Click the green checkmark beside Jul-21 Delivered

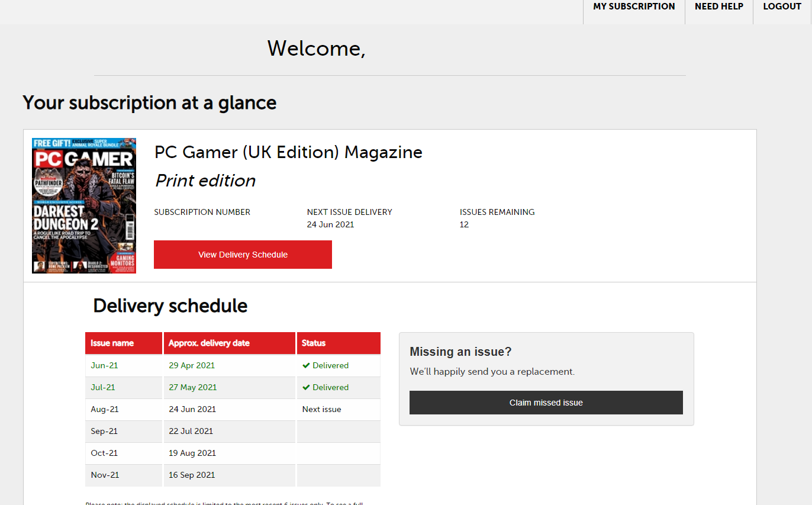point(306,387)
